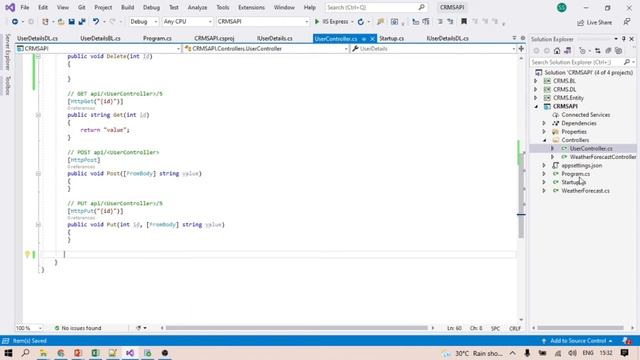
Task: Select UserController.cs in Solution Explorer
Action: click(591, 149)
